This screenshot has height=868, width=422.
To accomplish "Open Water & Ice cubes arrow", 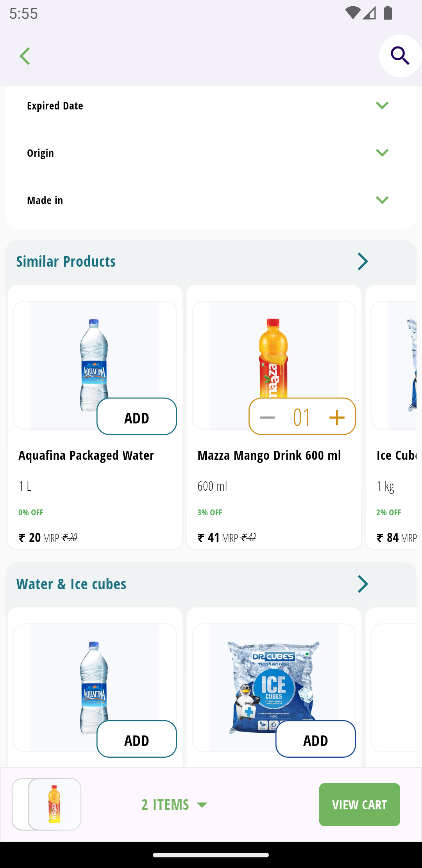I will [363, 584].
